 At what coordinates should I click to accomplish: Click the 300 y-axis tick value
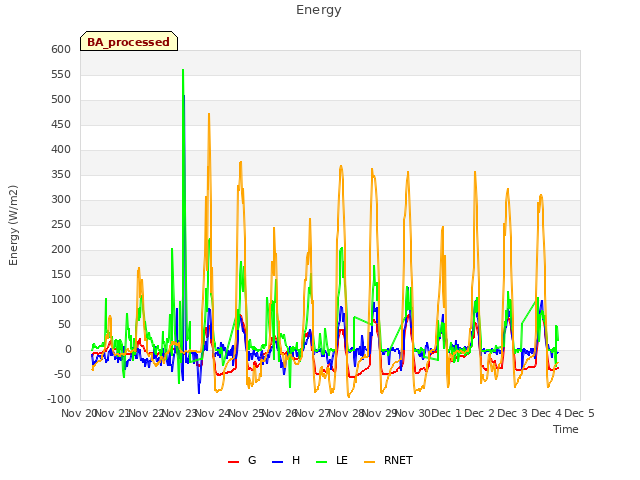click(61, 200)
